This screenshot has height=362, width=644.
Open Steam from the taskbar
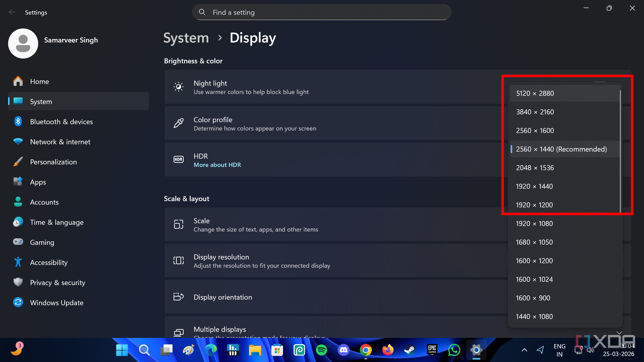(410, 350)
